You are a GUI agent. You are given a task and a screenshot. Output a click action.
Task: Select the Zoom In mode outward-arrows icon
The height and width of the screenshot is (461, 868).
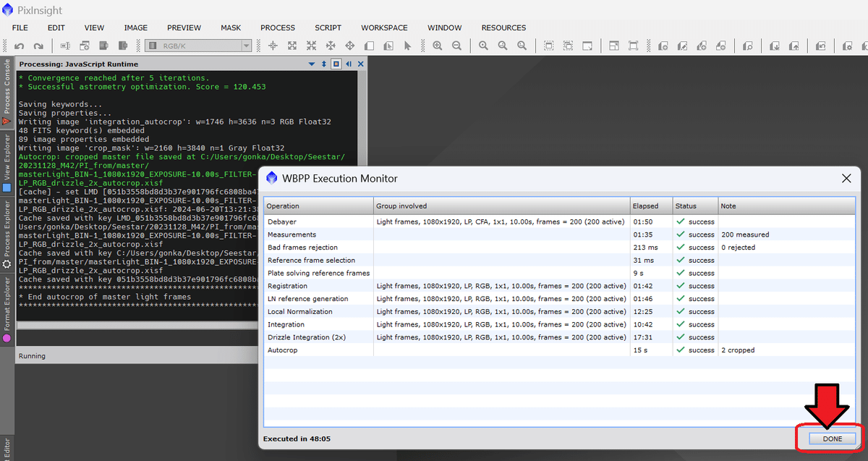pos(292,46)
